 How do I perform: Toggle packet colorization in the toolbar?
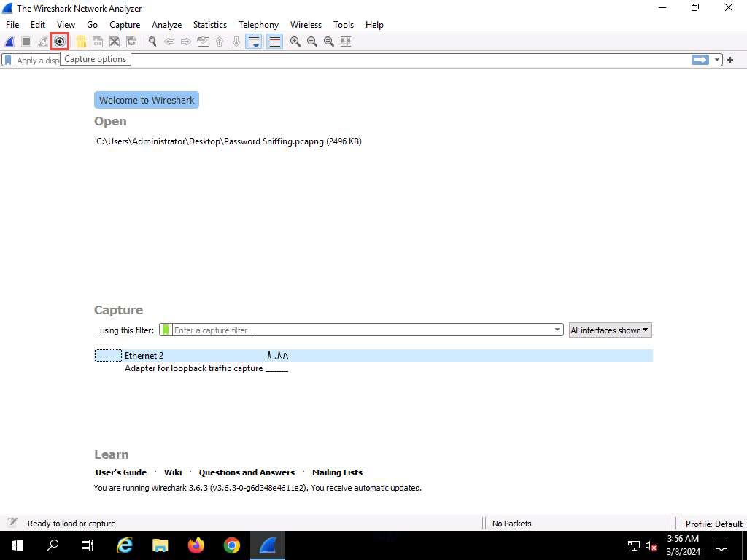tap(274, 42)
